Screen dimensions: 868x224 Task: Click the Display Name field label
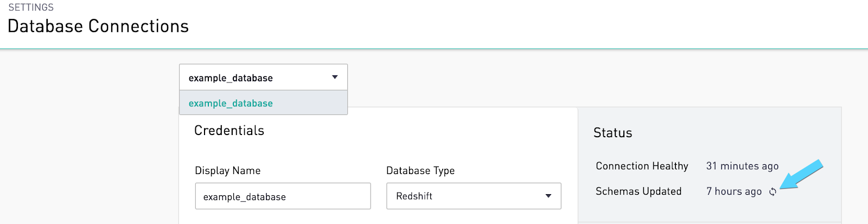coord(228,171)
